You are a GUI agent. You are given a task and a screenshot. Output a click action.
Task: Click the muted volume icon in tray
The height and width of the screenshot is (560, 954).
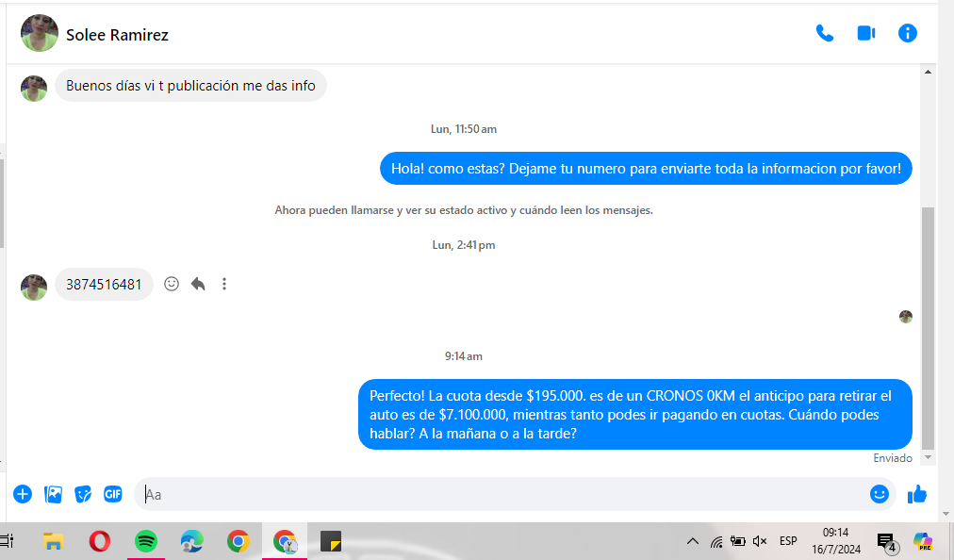tap(760, 541)
